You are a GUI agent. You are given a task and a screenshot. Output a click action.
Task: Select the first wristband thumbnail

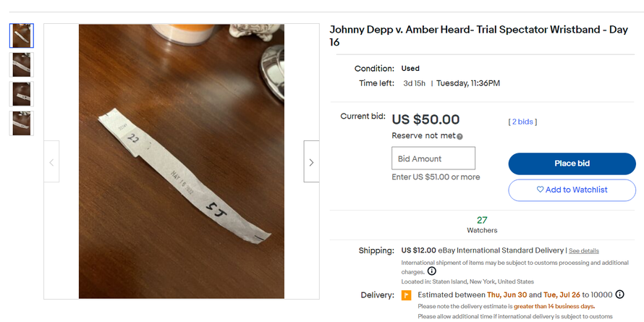click(22, 35)
